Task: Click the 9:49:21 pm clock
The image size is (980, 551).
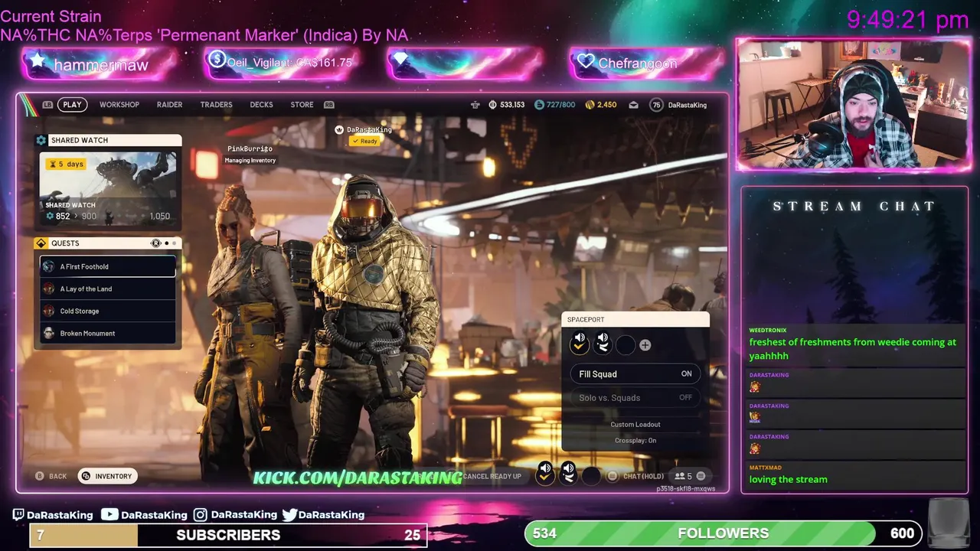Action: 908,20
